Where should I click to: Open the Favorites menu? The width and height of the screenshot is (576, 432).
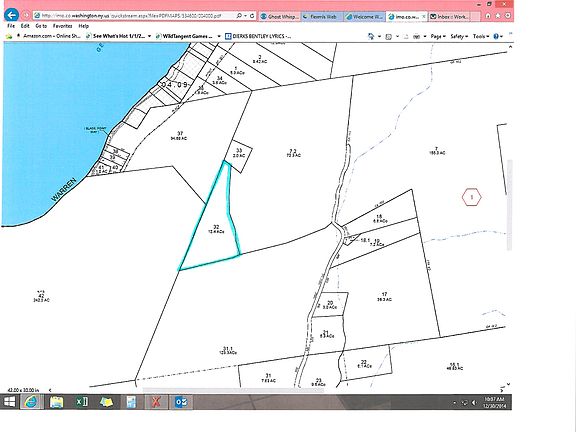point(62,26)
